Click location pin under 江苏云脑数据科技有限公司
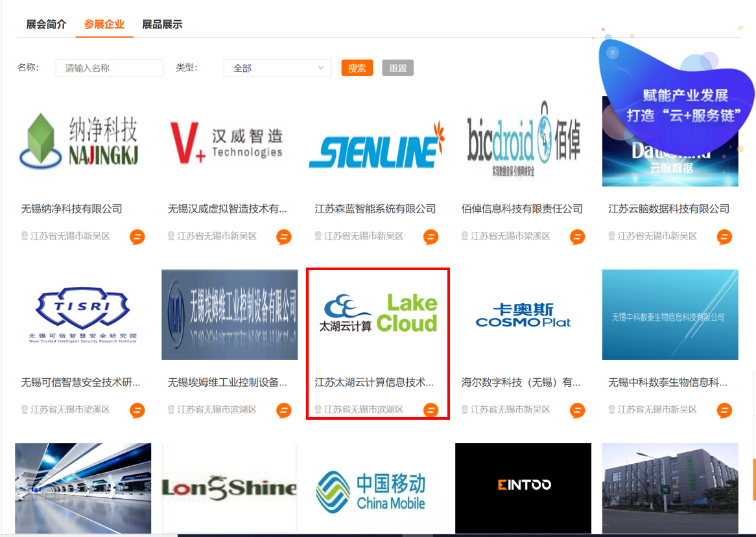The width and height of the screenshot is (756, 537). coord(611,236)
